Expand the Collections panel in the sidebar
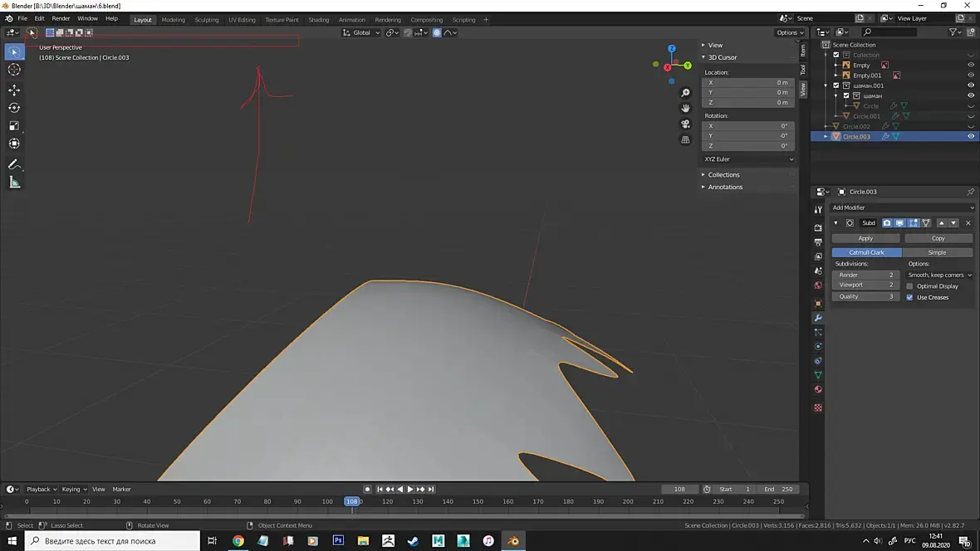This screenshot has height=551, width=980. coord(723,175)
